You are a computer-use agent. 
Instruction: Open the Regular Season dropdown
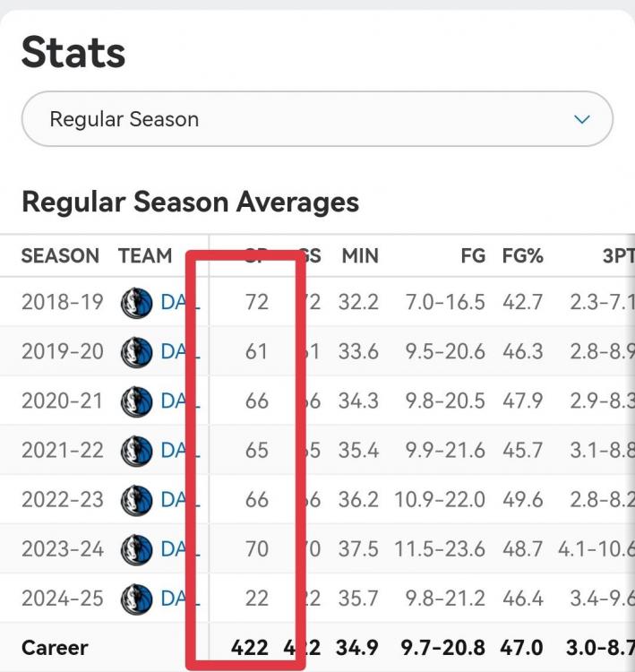tap(316, 119)
